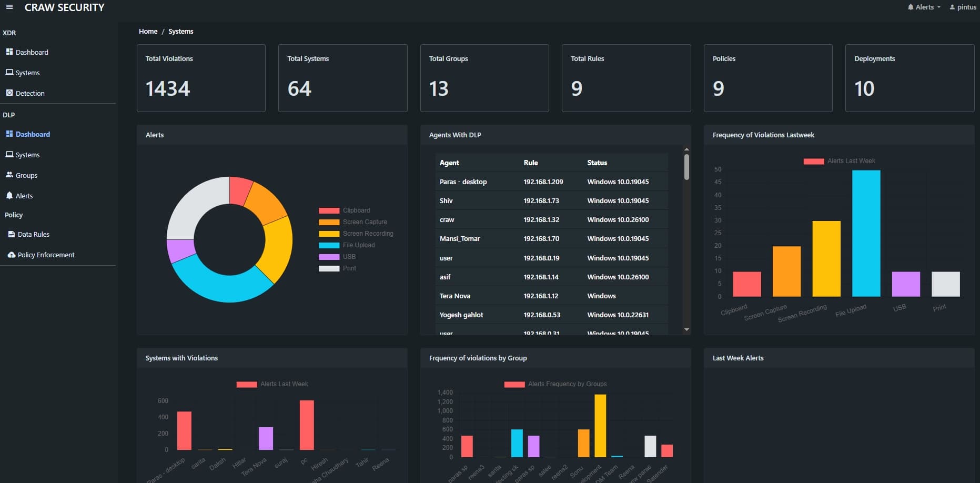
Task: Click the CRAW SECURITY header logo
Action: pyautogui.click(x=64, y=7)
